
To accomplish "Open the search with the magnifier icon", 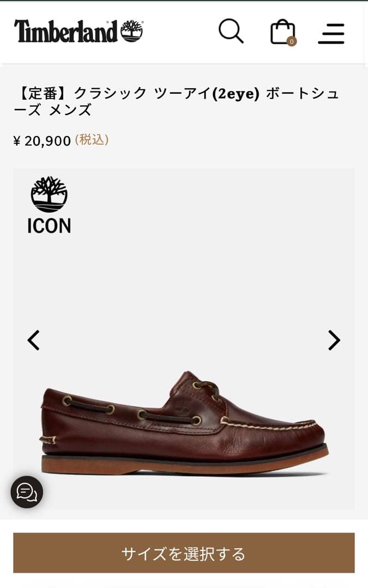I will tap(231, 32).
